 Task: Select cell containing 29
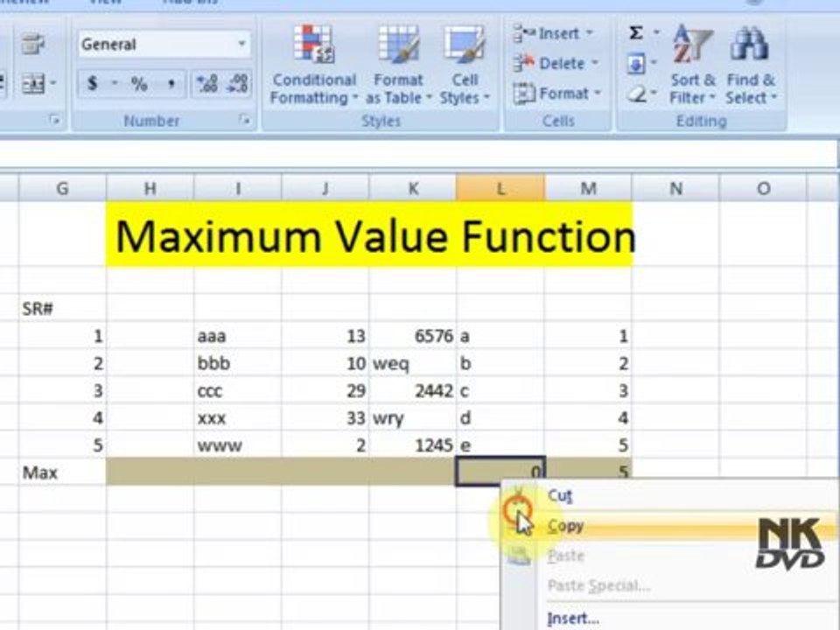pyautogui.click(x=325, y=390)
